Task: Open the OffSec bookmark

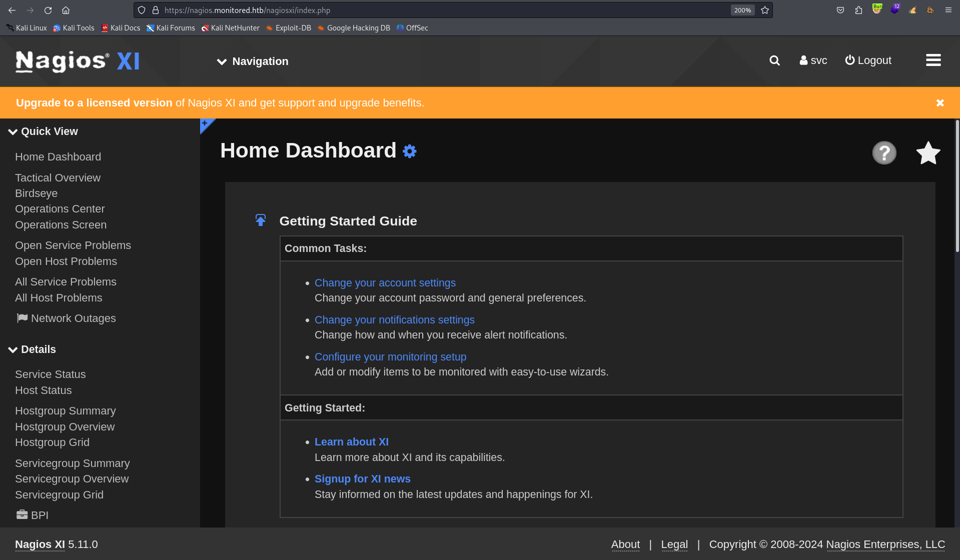Action: point(412,28)
